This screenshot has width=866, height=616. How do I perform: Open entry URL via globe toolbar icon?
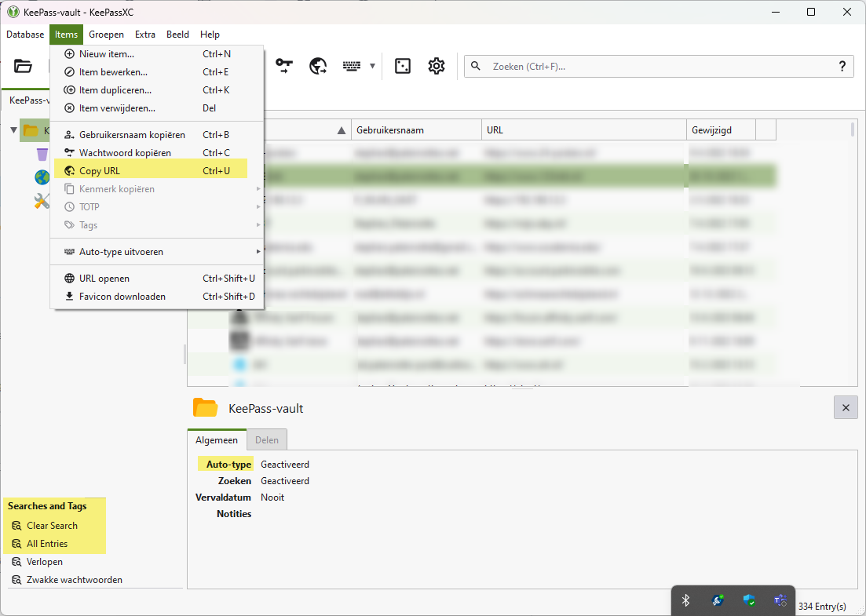tap(318, 66)
